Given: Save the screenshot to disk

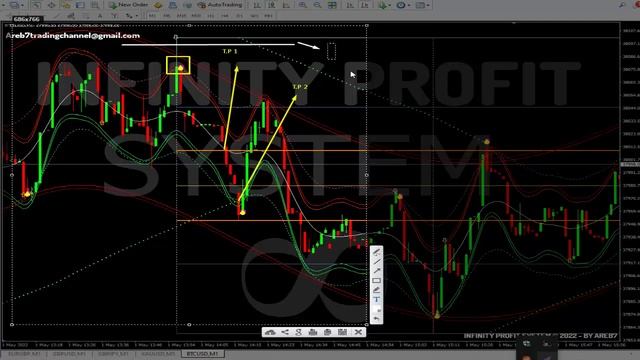Looking at the screenshot, I should (x=342, y=332).
